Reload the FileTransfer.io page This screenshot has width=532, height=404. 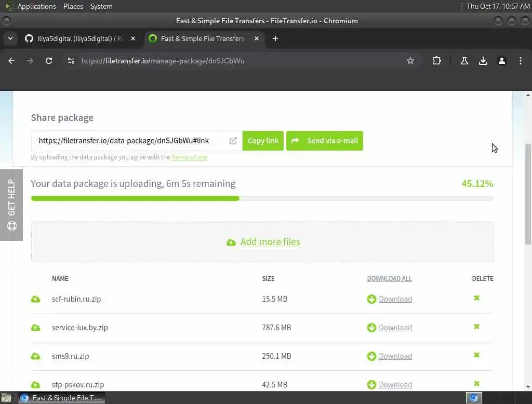pyautogui.click(x=49, y=61)
